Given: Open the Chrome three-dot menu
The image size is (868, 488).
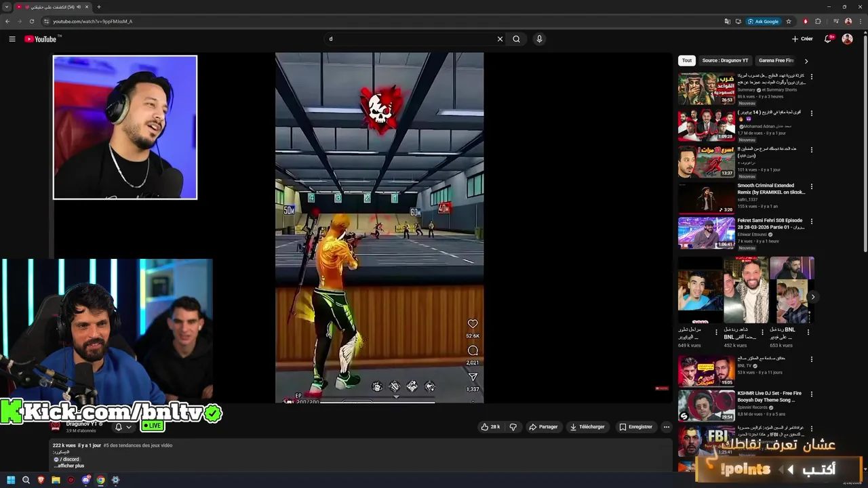Looking at the screenshot, I should tap(860, 21).
